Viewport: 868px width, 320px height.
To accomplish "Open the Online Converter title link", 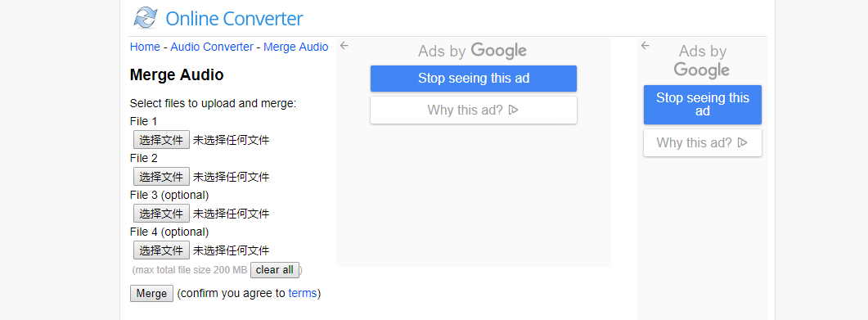I will click(x=234, y=19).
